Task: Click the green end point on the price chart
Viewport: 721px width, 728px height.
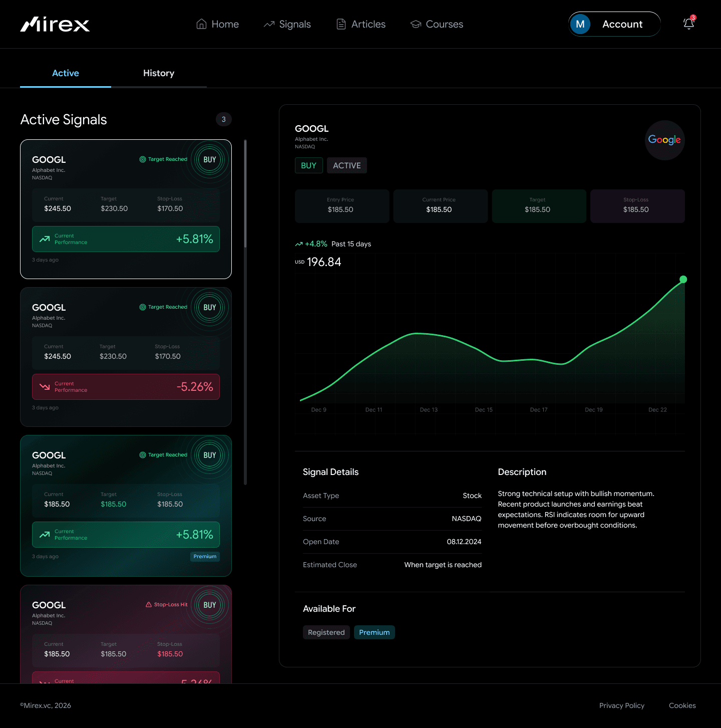Action: (x=683, y=280)
